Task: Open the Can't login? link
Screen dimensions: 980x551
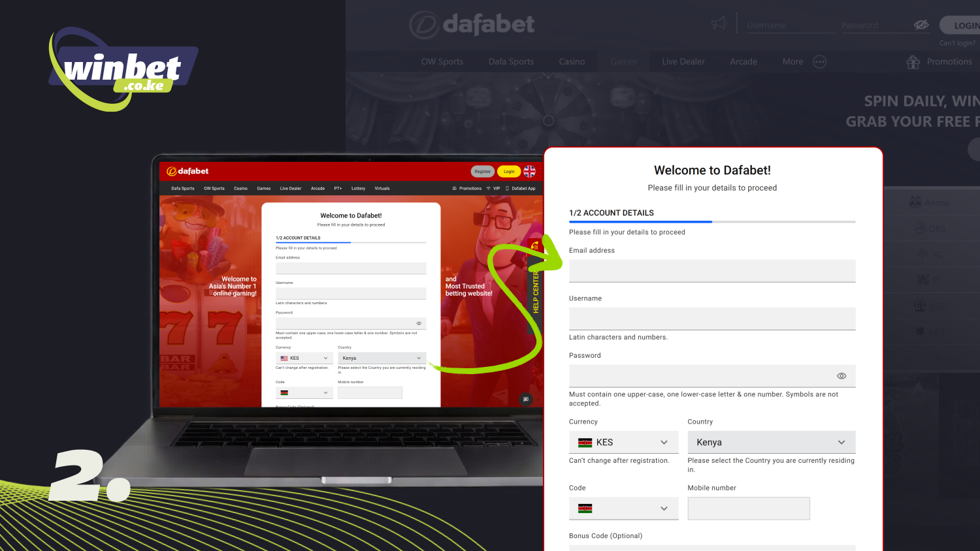Action: (957, 42)
